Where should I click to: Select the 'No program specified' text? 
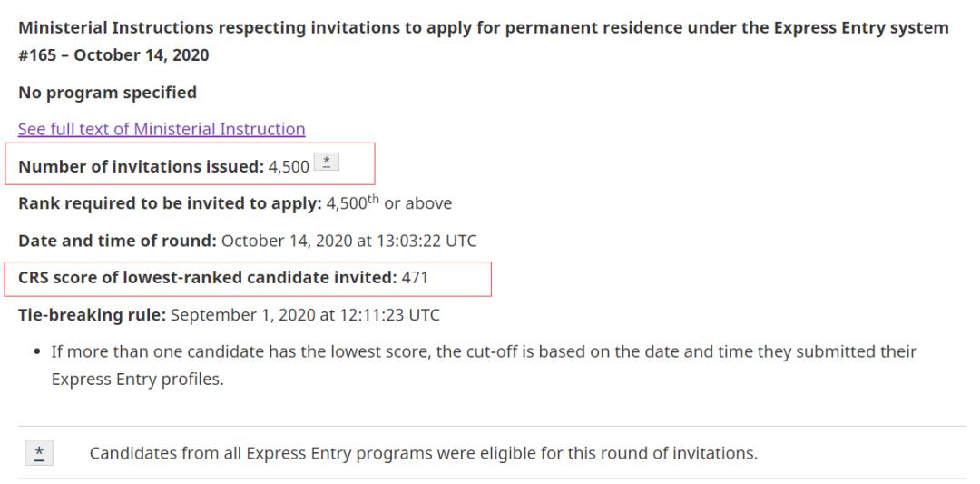[x=107, y=93]
